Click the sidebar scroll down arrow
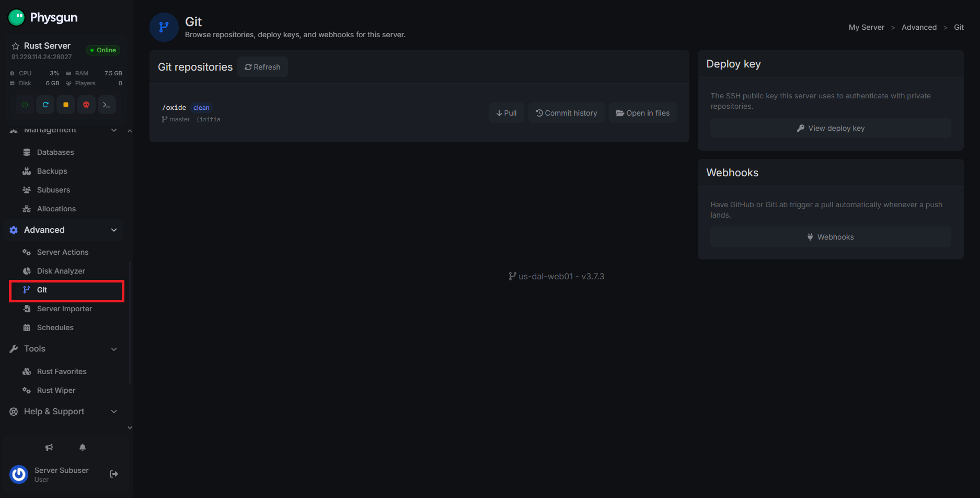This screenshot has width=980, height=498. [x=130, y=428]
